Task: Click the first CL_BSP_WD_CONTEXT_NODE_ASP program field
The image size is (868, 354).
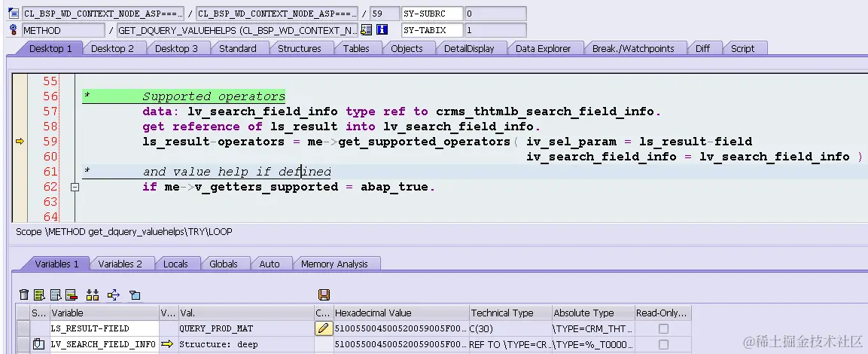Action: 103,14
